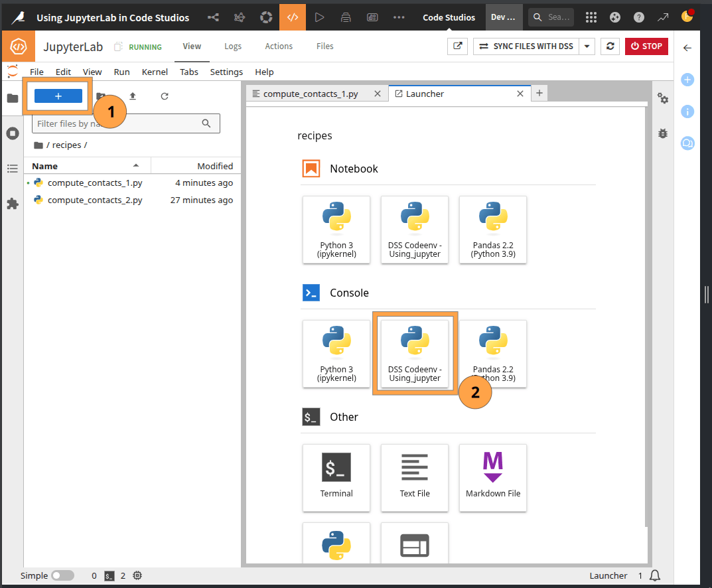Open the user profile avatar
This screenshot has width=712, height=588.
pos(687,17)
